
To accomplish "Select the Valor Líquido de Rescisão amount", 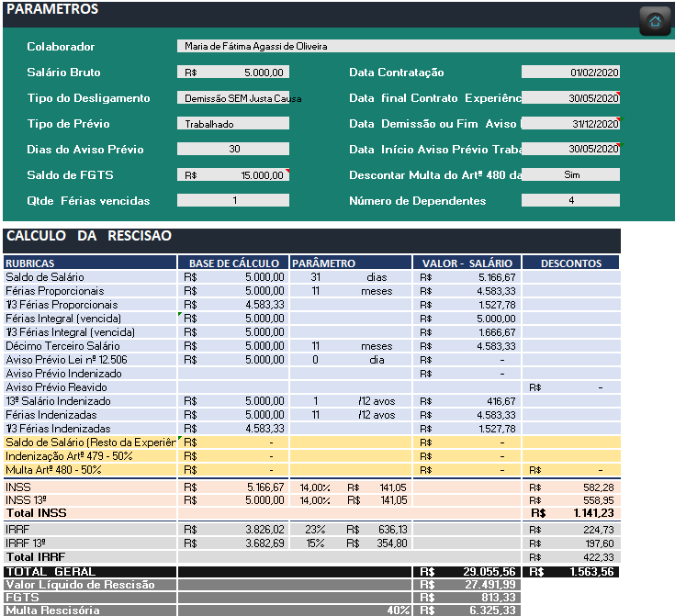I will coord(468,584).
